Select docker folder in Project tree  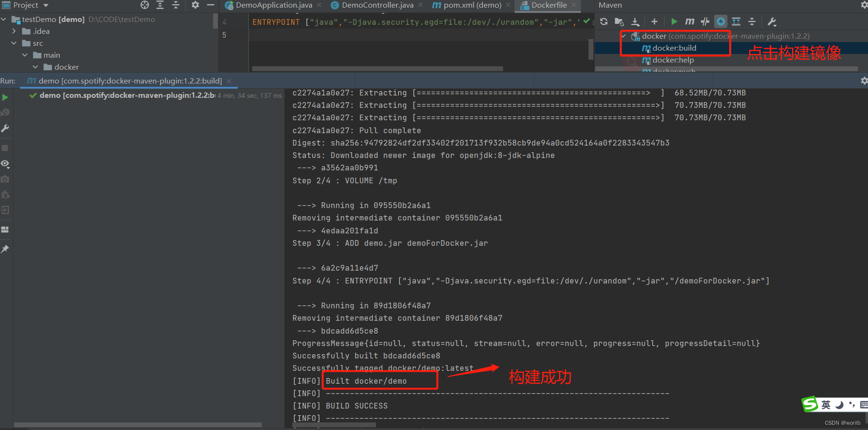click(x=61, y=67)
